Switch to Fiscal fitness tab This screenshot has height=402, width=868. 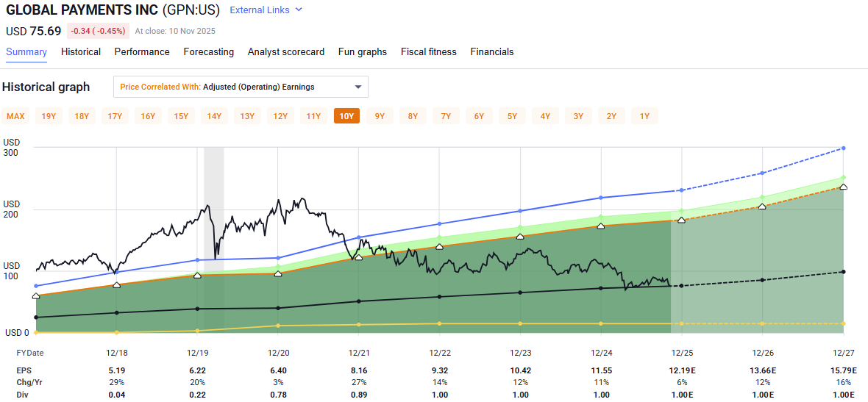428,52
